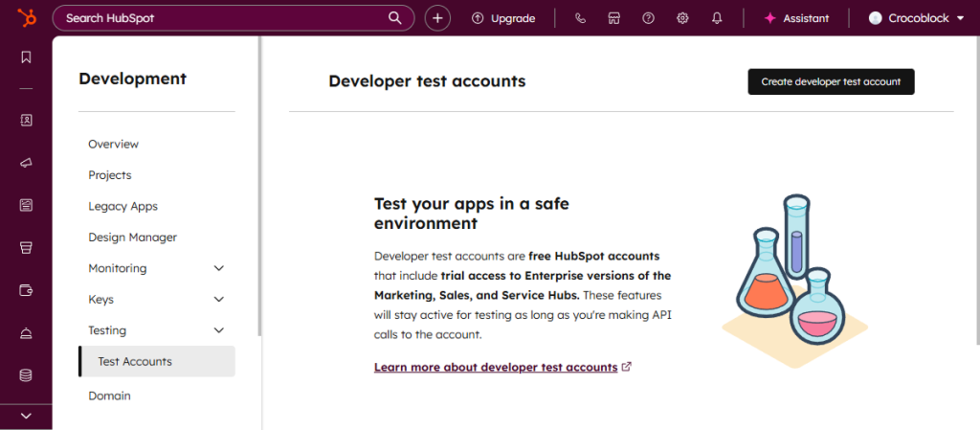Screen dimensions: 980x430
Task: Click the main page vertical scrollbar
Action: pos(977,191)
